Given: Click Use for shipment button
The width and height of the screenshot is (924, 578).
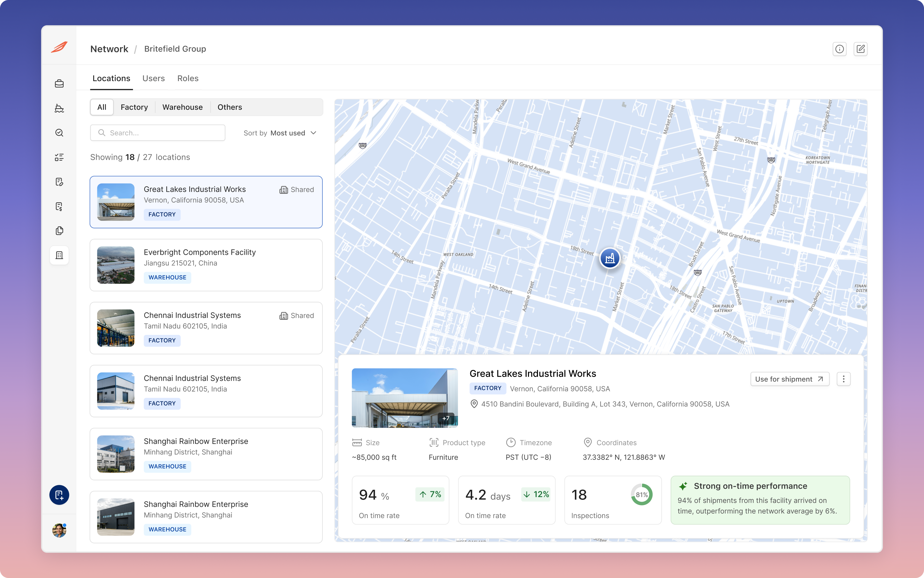Looking at the screenshot, I should (790, 379).
